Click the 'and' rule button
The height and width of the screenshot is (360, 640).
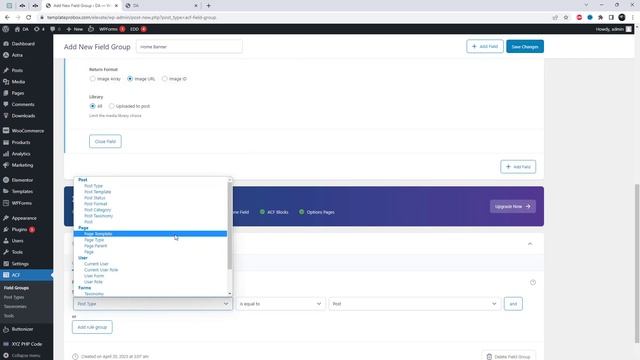coord(513,304)
